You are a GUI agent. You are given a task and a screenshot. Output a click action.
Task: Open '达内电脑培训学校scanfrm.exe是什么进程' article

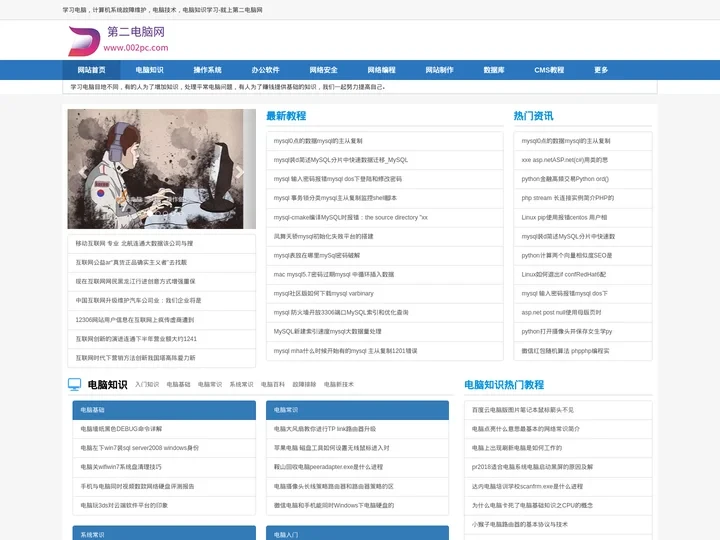click(x=558, y=486)
